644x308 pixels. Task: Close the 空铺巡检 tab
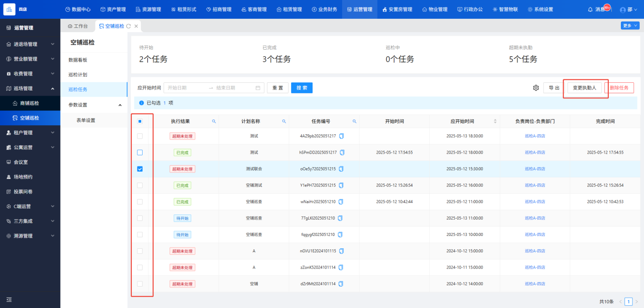pos(136,26)
